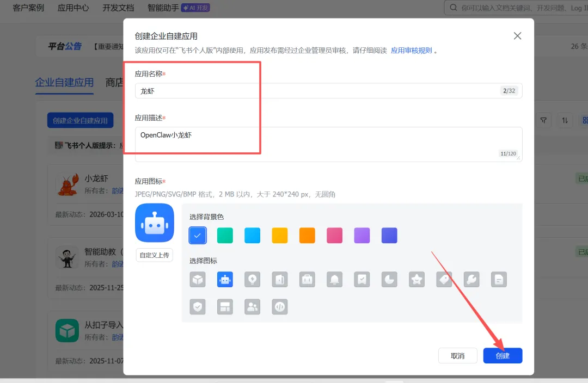The width and height of the screenshot is (588, 383).
Task: Pick the price tag app icon
Action: pyautogui.click(x=444, y=280)
